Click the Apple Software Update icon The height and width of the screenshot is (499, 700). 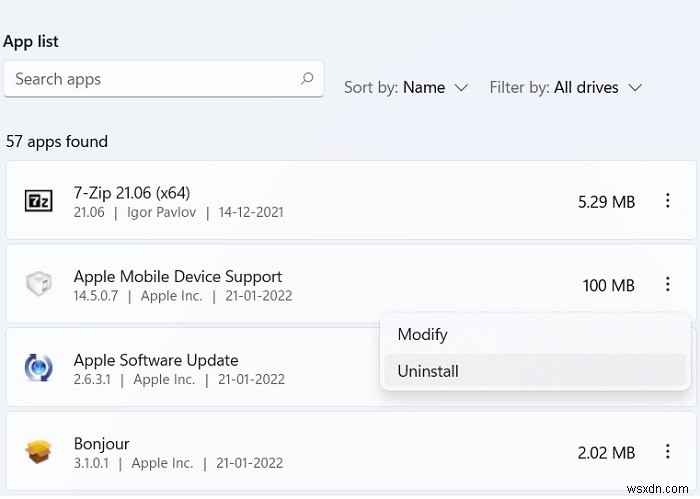(x=38, y=369)
